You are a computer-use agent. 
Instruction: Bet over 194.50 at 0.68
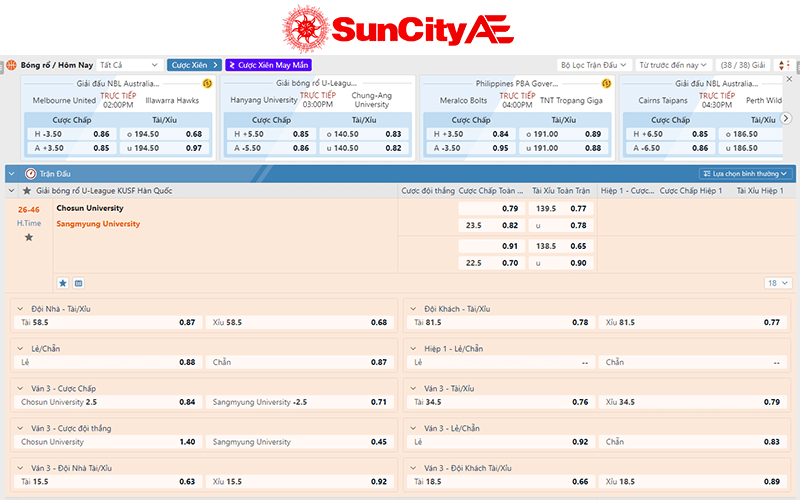coord(164,134)
